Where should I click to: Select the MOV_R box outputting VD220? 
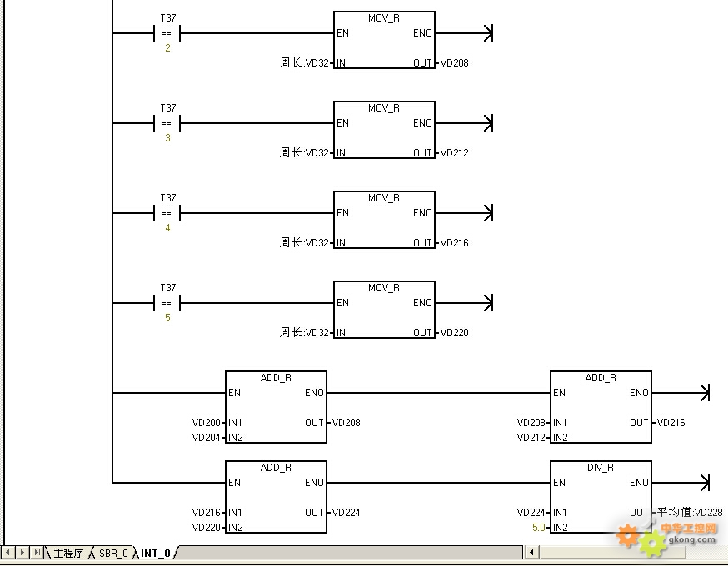point(385,310)
